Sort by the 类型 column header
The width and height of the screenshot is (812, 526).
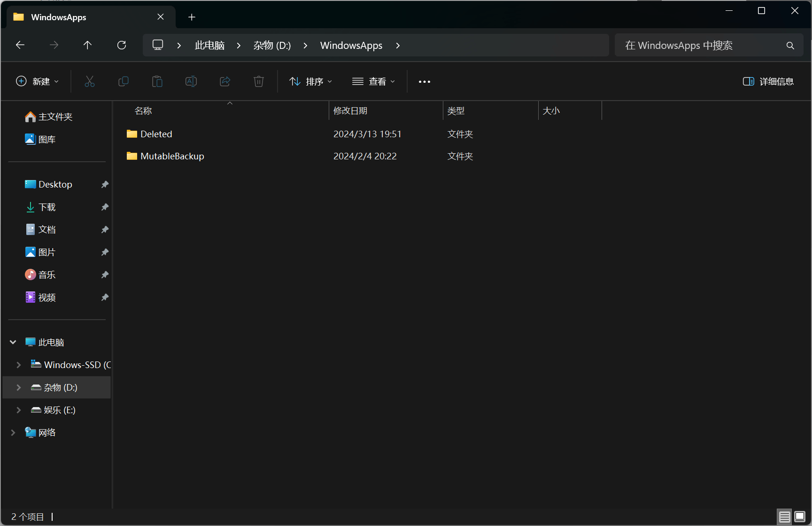[491, 111]
